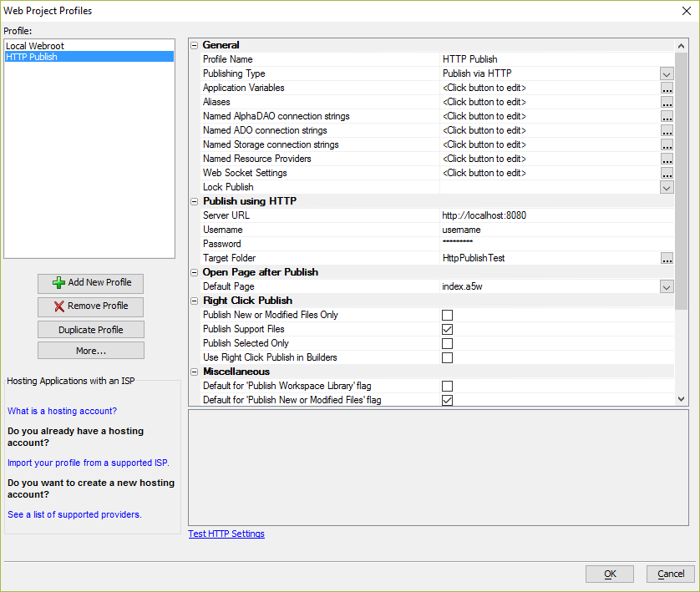Collapse the General section
The height and width of the screenshot is (592, 700).
coord(194,45)
